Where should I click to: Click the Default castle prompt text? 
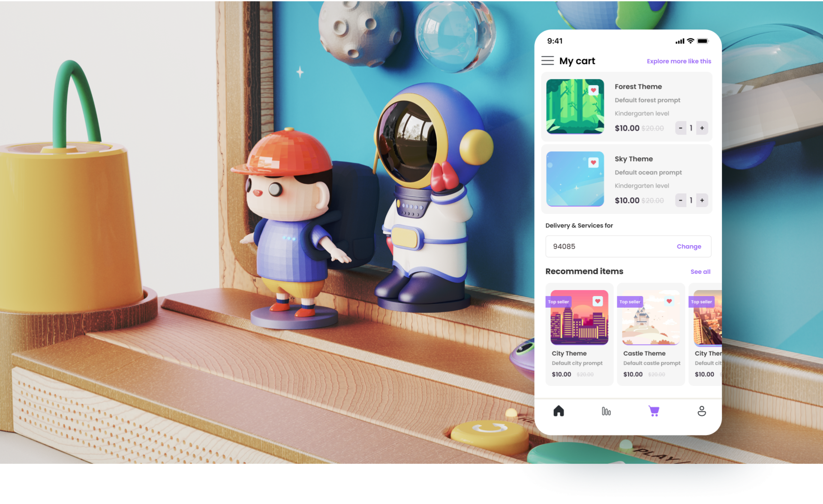[652, 363]
